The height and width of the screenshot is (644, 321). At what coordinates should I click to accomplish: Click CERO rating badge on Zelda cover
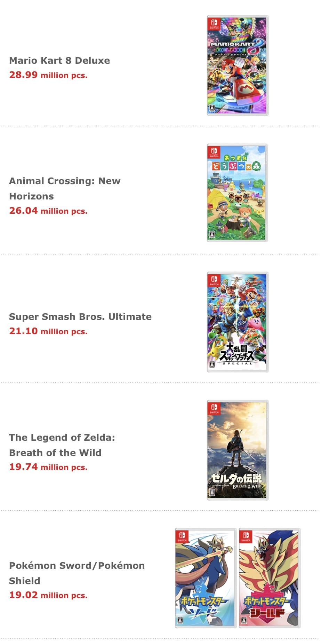click(x=212, y=492)
